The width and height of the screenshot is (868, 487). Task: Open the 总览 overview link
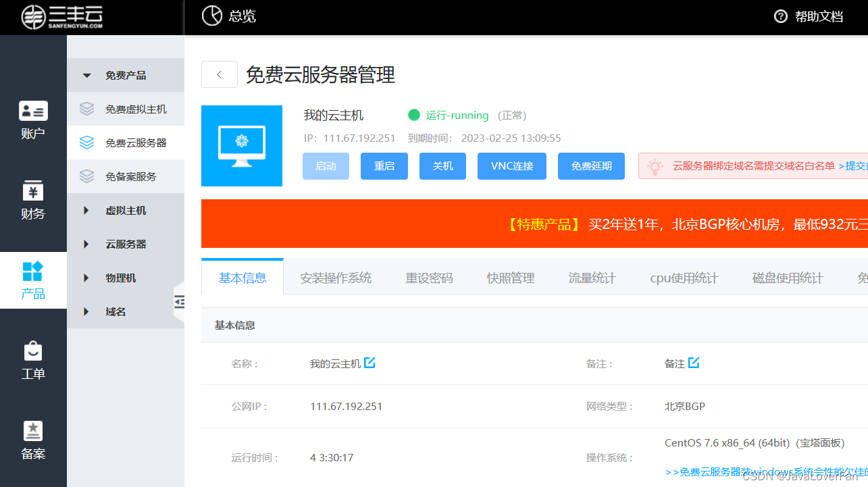click(x=242, y=16)
